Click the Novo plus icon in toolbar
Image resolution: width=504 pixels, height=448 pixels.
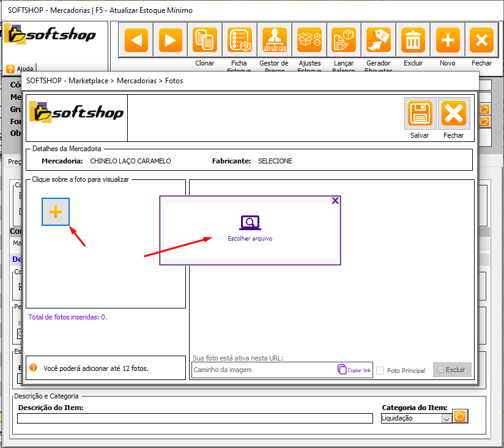click(x=447, y=40)
